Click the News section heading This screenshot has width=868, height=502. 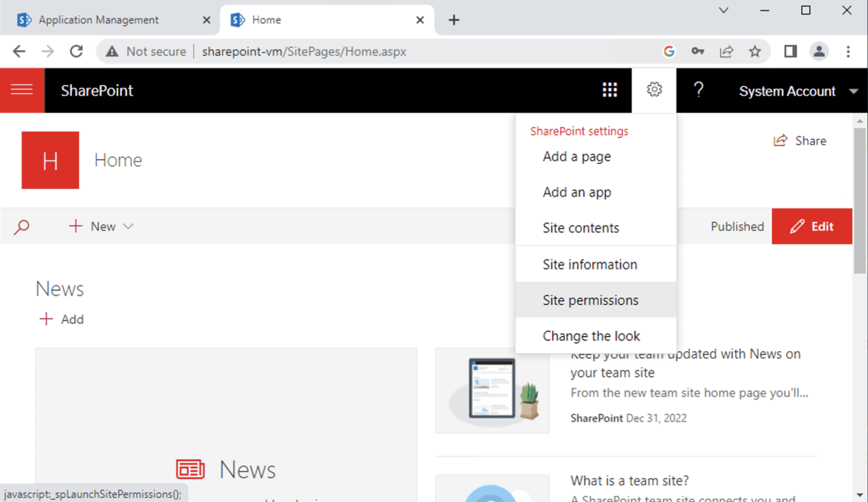[x=60, y=289]
